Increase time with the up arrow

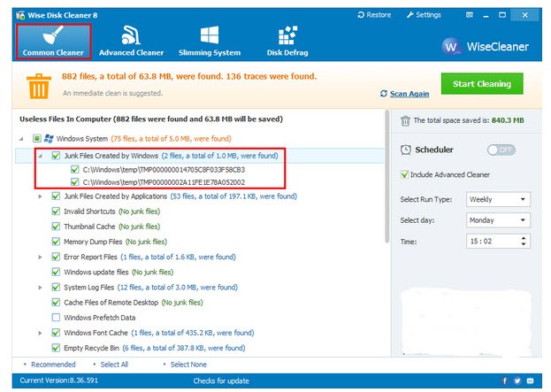coord(524,238)
